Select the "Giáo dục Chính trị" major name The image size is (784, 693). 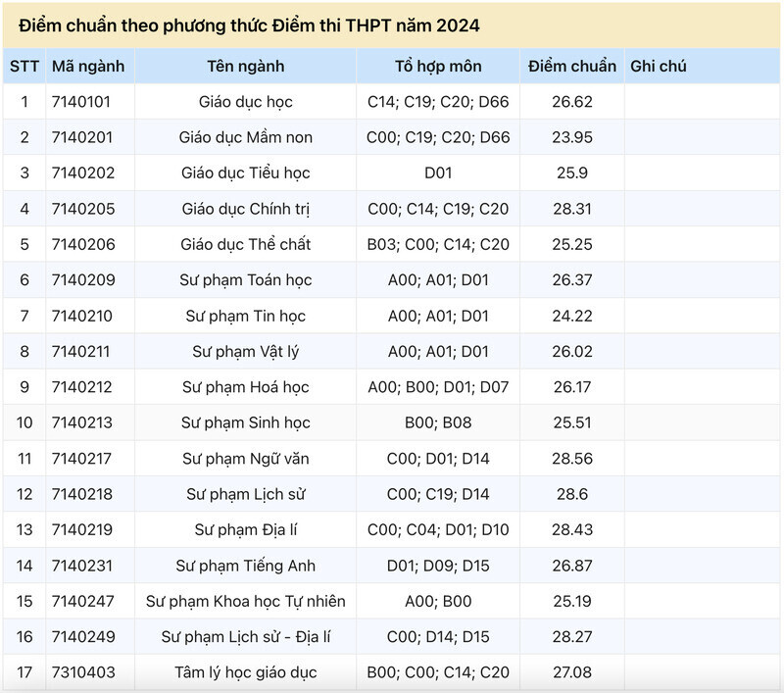(x=245, y=209)
